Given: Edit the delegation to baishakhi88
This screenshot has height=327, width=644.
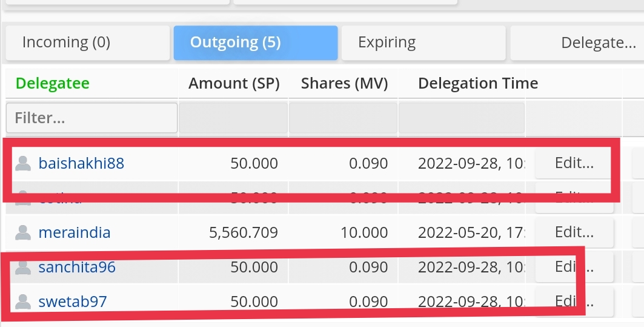Looking at the screenshot, I should pos(574,163).
